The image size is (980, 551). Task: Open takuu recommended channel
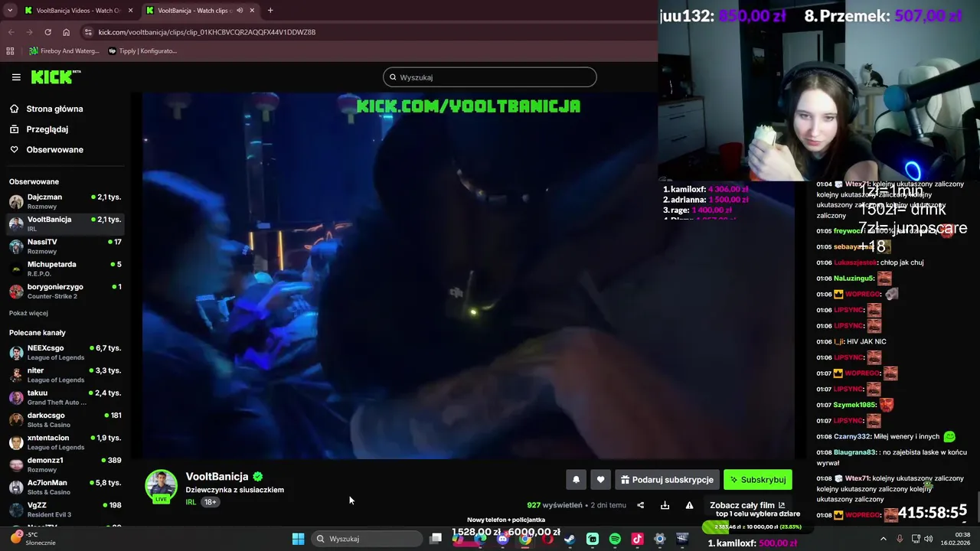[x=65, y=397]
